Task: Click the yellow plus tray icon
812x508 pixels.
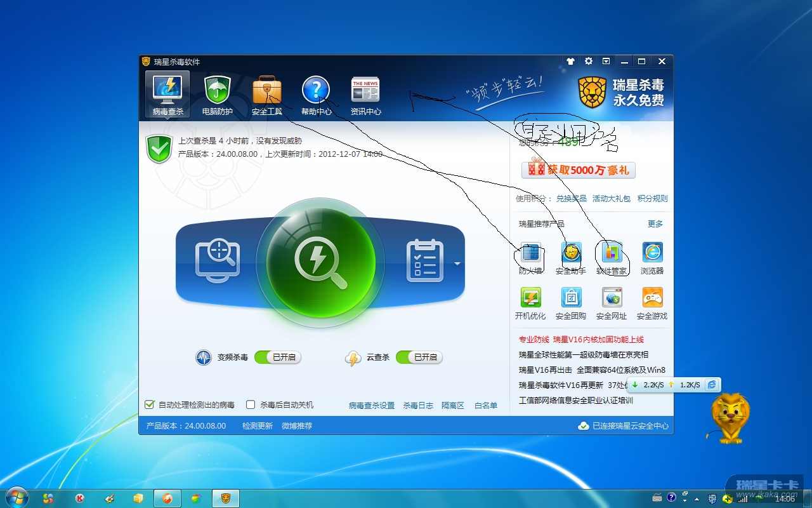Action: (728, 499)
